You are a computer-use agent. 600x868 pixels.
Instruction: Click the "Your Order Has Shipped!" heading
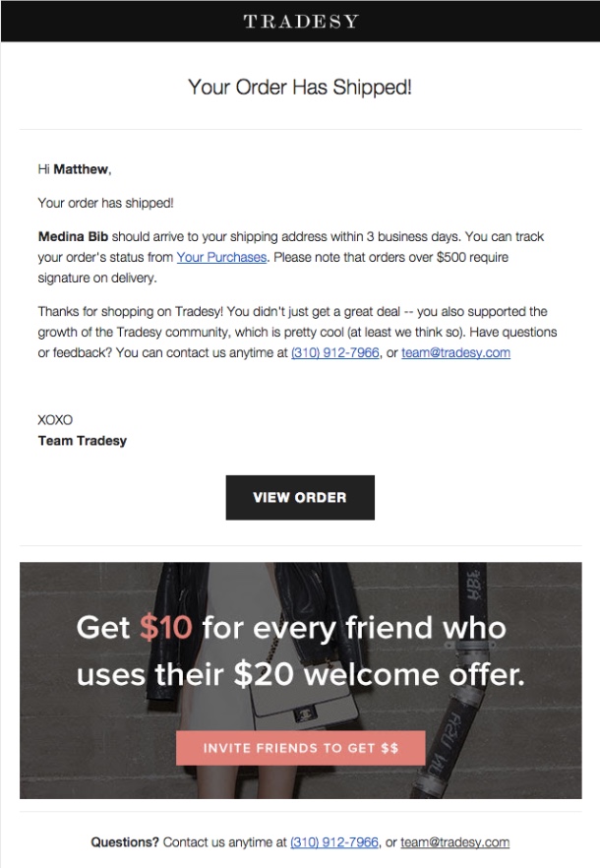(300, 88)
